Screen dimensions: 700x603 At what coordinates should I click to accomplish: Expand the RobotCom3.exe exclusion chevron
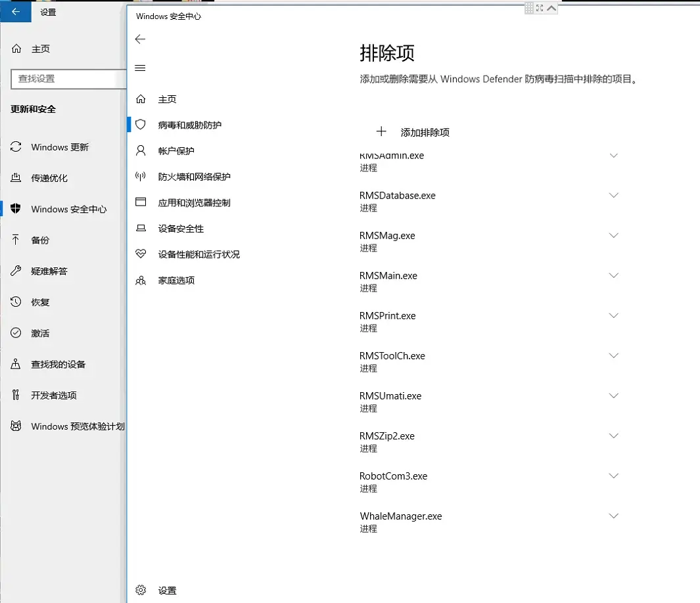coord(614,476)
